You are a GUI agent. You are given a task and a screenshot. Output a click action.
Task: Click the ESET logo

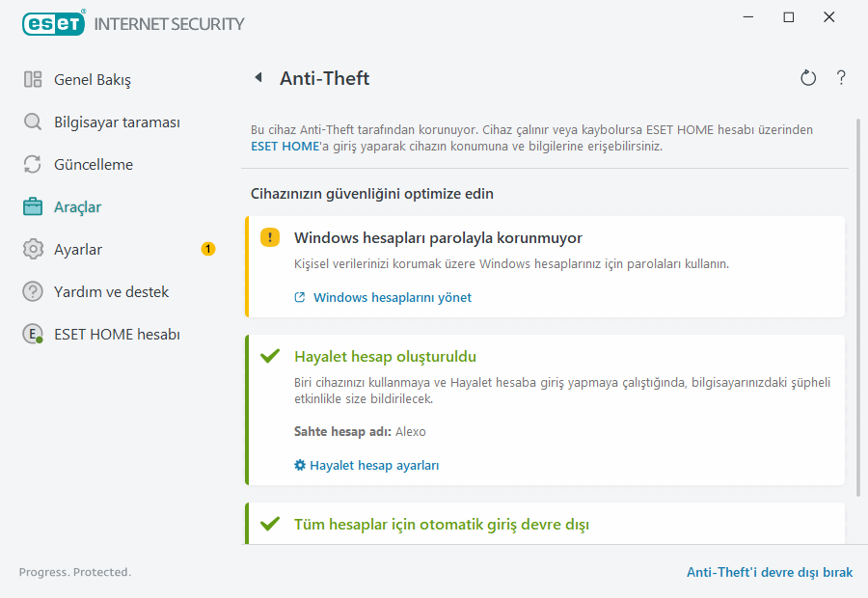[53, 23]
